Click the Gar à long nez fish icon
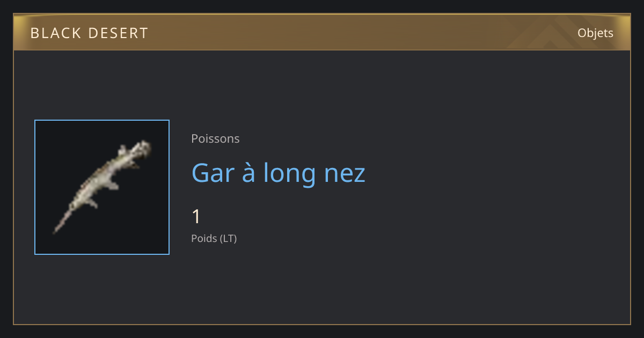Image resolution: width=644 pixels, height=338 pixels. coord(102,187)
